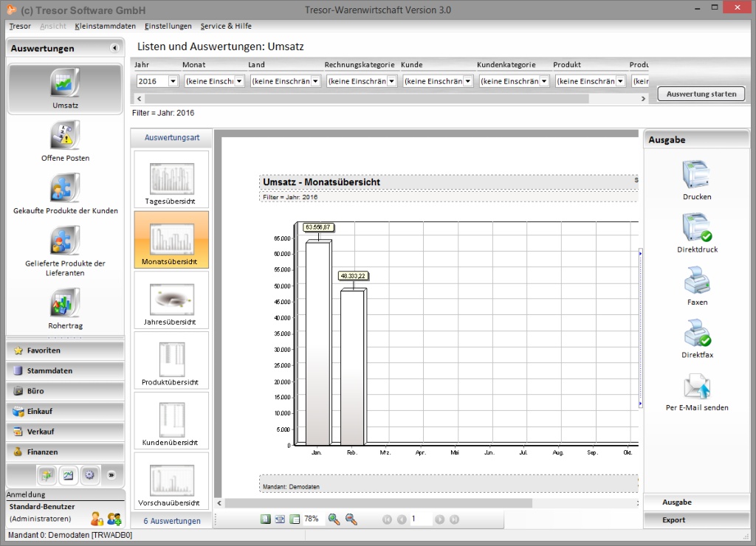Image resolution: width=756 pixels, height=546 pixels.
Task: Click the zoom in magnifier icon
Action: 334,519
